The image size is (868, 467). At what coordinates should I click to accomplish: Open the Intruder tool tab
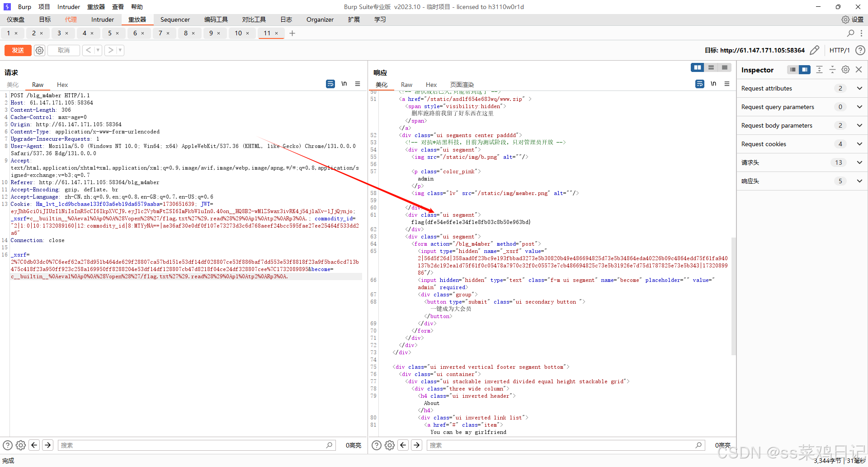tap(103, 19)
